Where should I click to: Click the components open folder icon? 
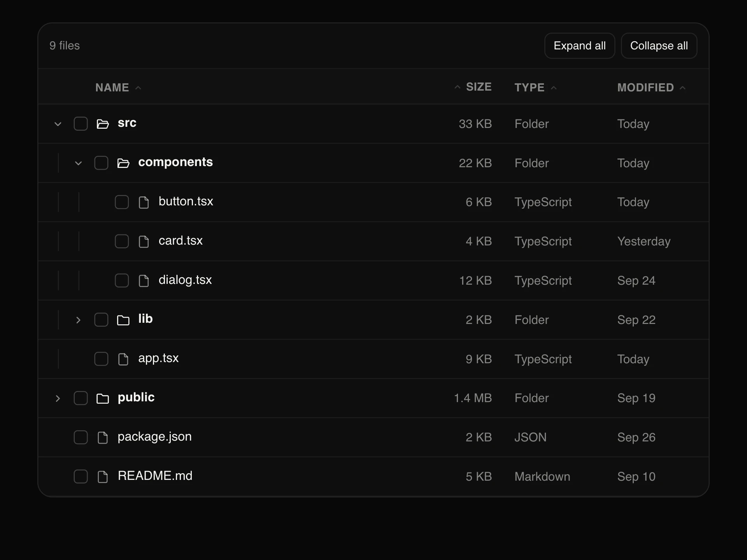point(123,163)
